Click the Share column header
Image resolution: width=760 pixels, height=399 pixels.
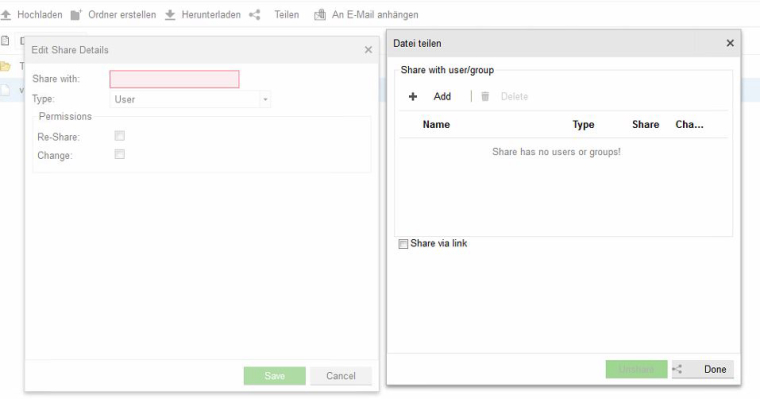click(x=646, y=125)
